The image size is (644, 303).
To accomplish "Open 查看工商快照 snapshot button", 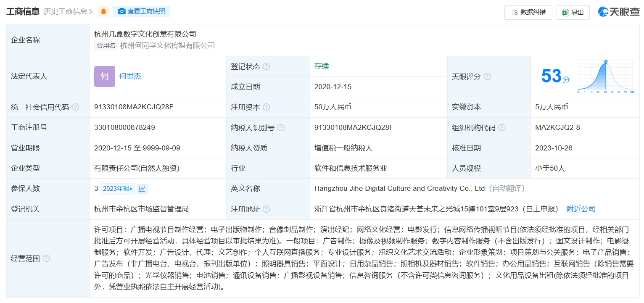I will (141, 12).
